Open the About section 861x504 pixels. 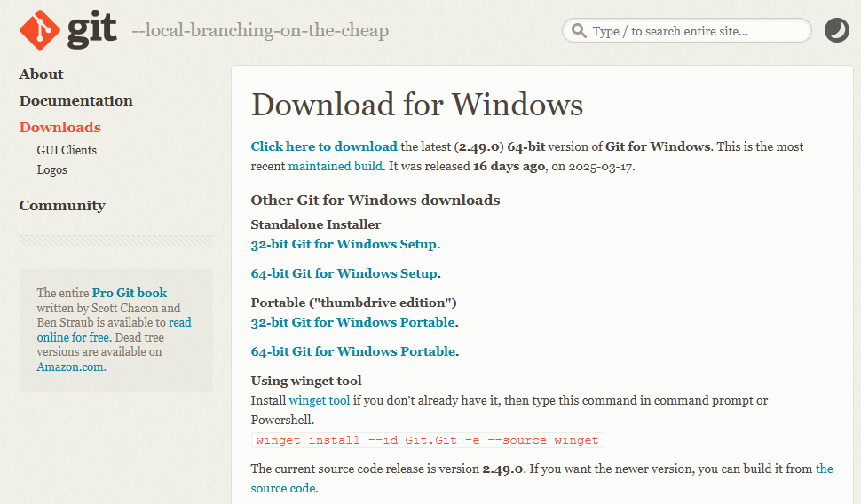tap(41, 75)
